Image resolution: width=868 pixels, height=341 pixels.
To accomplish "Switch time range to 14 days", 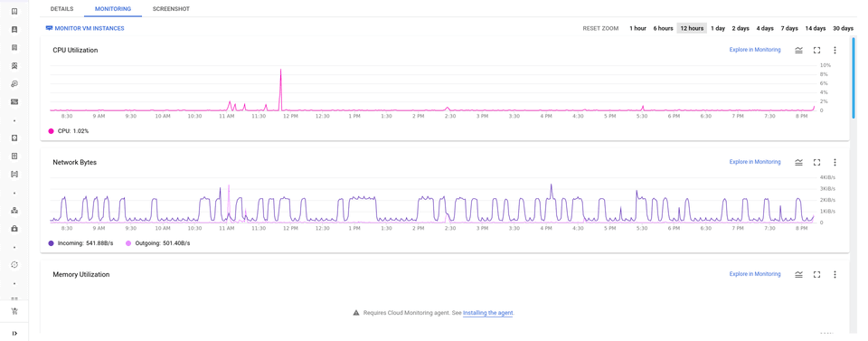I will (x=816, y=28).
